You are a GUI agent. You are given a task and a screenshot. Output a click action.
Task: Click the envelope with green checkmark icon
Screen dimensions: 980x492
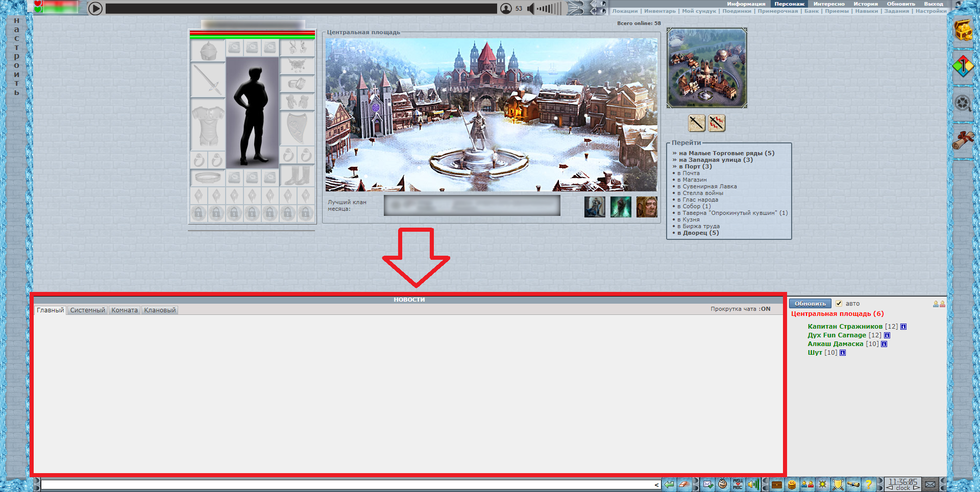click(x=708, y=484)
